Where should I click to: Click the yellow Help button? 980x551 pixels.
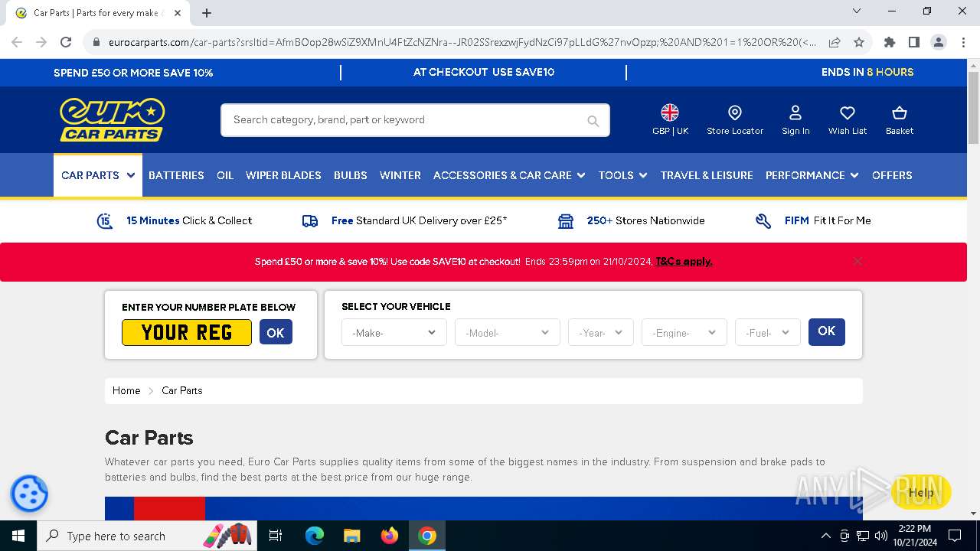921,492
